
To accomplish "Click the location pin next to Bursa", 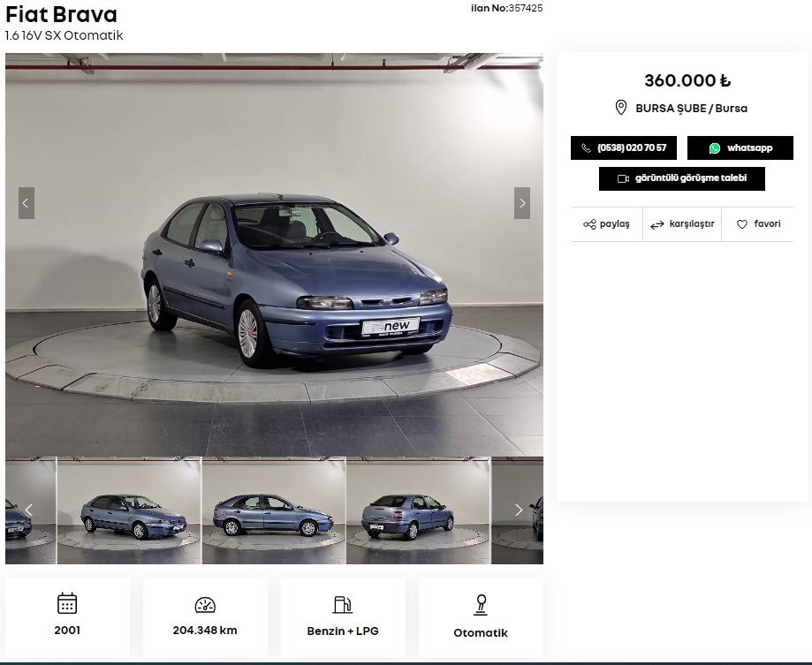I will click(x=621, y=108).
